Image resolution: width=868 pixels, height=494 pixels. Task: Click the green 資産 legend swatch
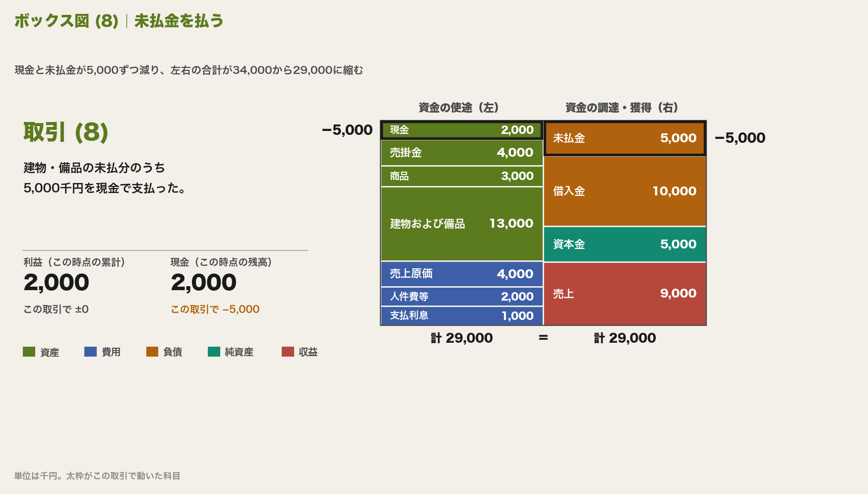[x=29, y=352]
